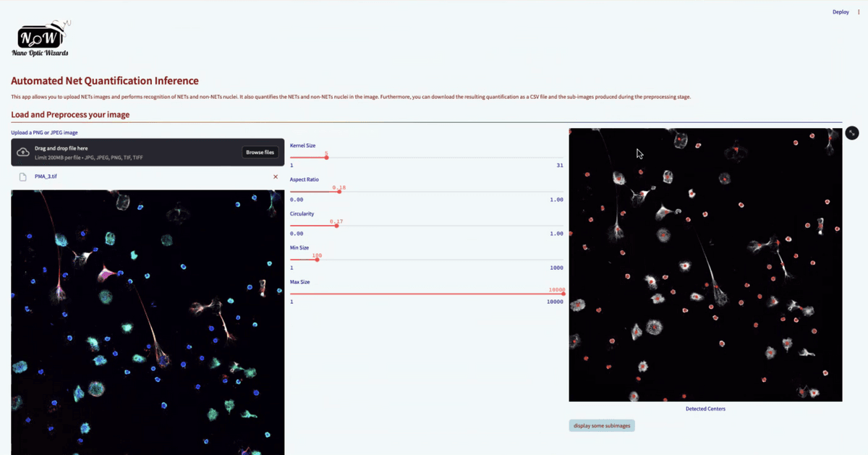
Task: Click the uploaded microscopy image preview
Action: (148, 322)
